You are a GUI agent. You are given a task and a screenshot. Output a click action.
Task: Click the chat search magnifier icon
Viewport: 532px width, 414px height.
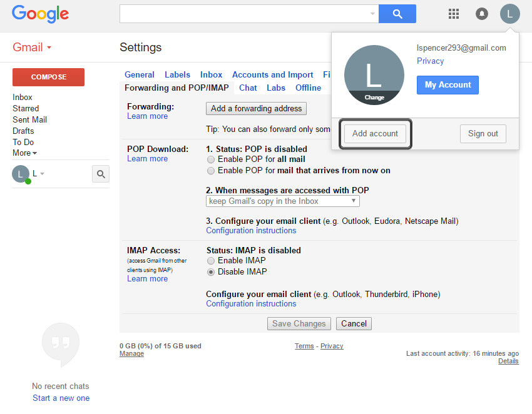(x=101, y=174)
